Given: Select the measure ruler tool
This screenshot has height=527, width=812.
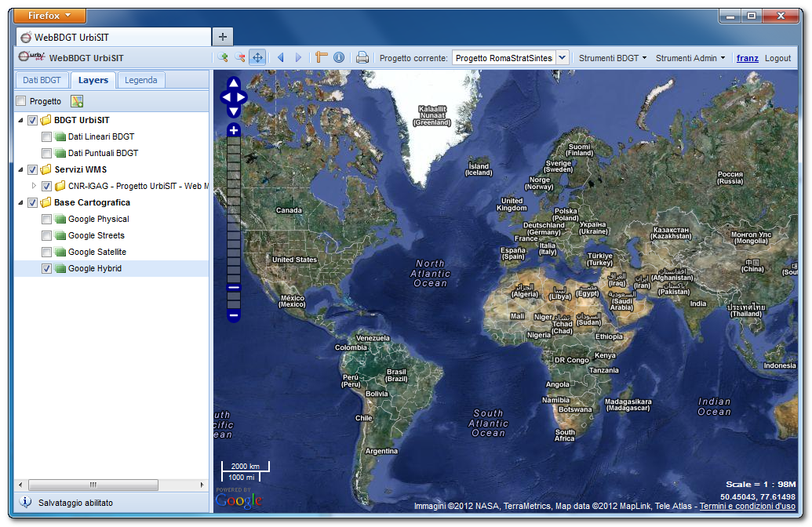Looking at the screenshot, I should [322, 57].
